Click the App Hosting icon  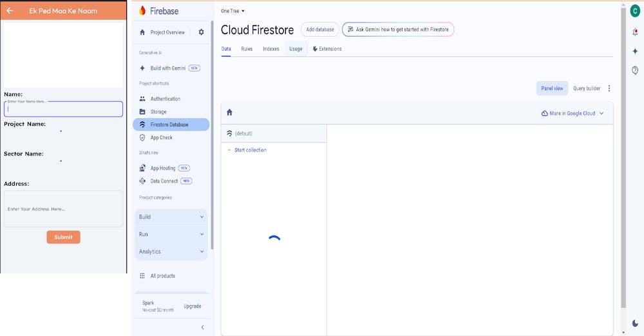click(142, 168)
